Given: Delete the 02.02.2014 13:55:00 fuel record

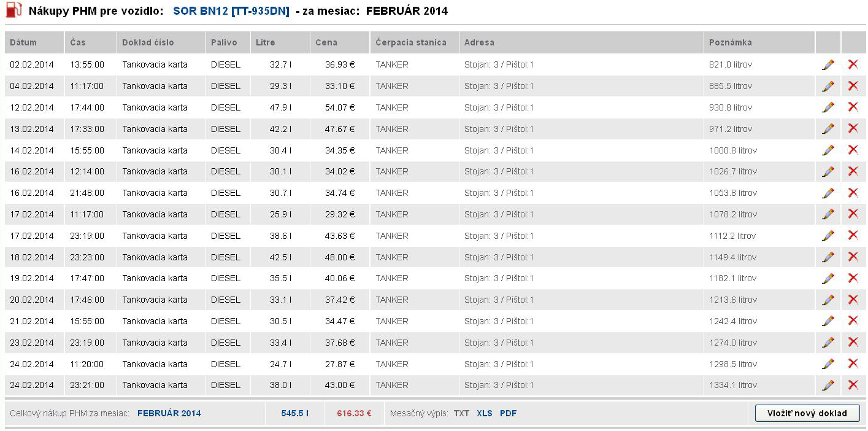Looking at the screenshot, I should coord(853,64).
